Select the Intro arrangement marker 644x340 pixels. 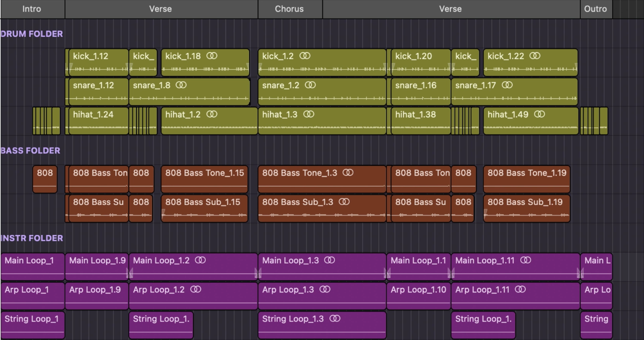[x=32, y=9]
